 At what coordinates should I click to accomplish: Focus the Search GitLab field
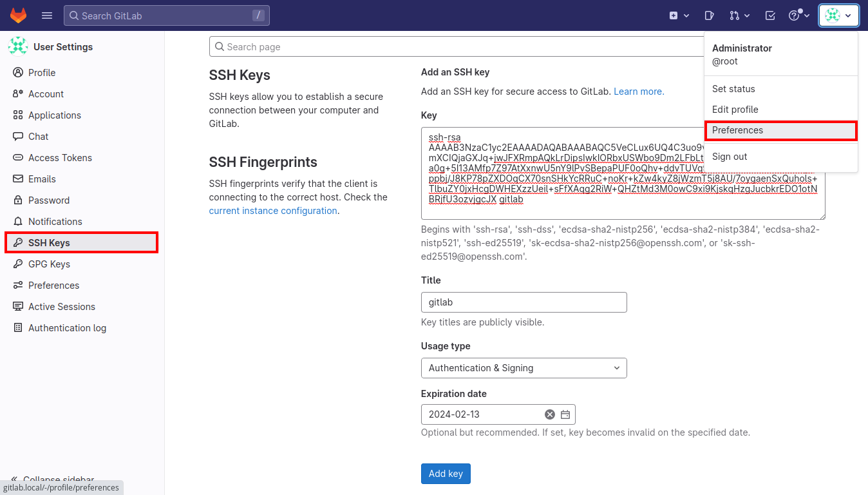pos(167,15)
